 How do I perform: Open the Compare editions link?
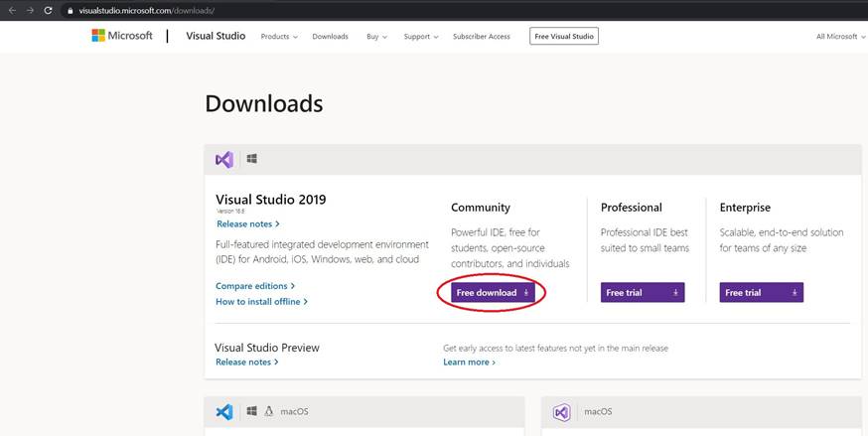(255, 286)
